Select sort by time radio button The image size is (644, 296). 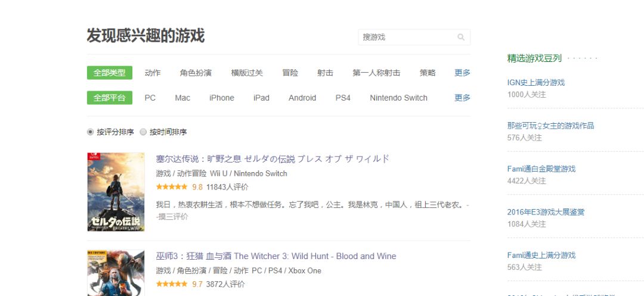click(143, 132)
